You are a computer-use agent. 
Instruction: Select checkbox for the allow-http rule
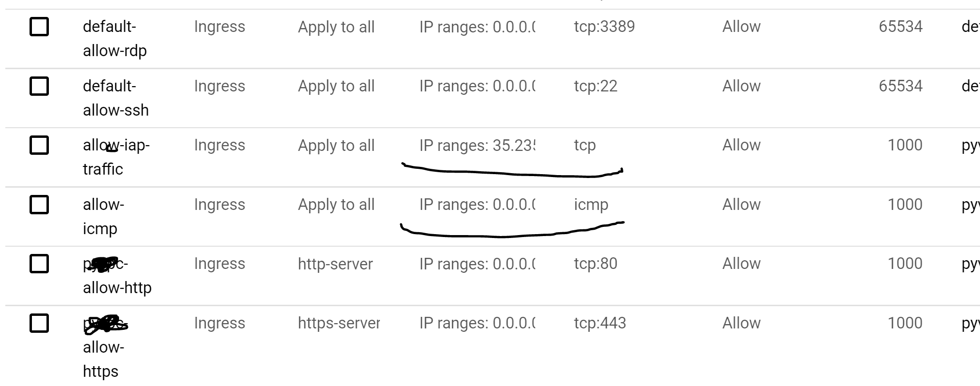click(39, 264)
